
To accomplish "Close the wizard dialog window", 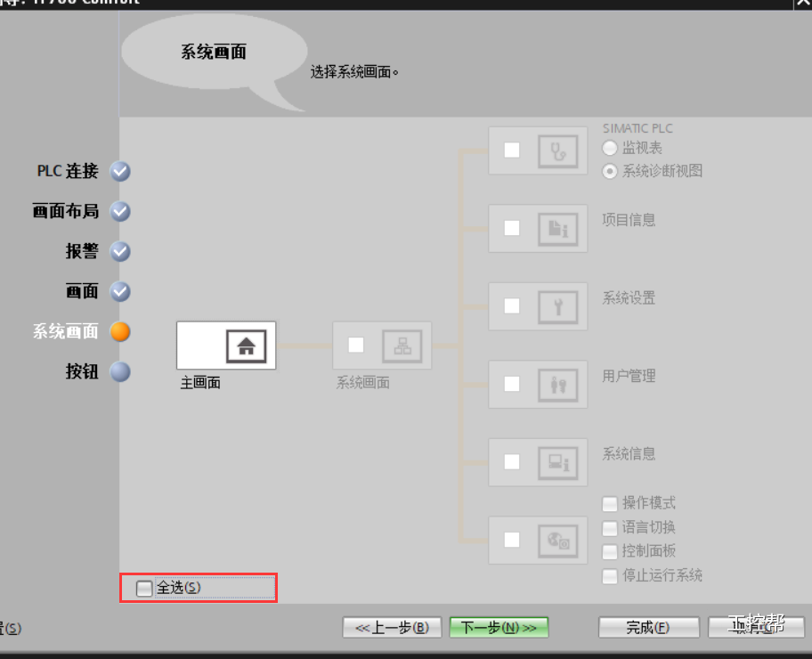I will (x=803, y=3).
